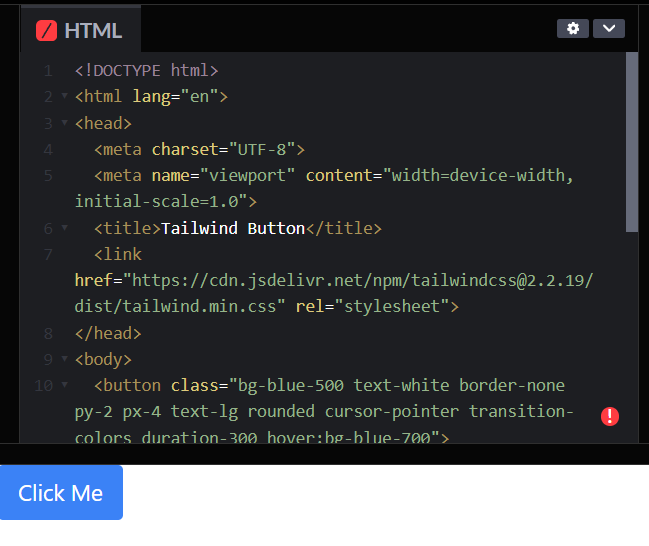Collapse the button element fold arrow
This screenshot has width=649, height=546.
click(65, 385)
